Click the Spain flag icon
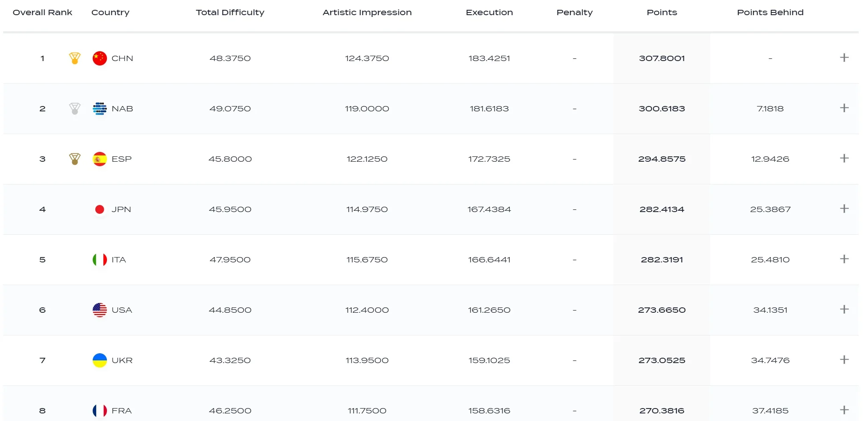This screenshot has width=868, height=421. pyautogui.click(x=99, y=159)
